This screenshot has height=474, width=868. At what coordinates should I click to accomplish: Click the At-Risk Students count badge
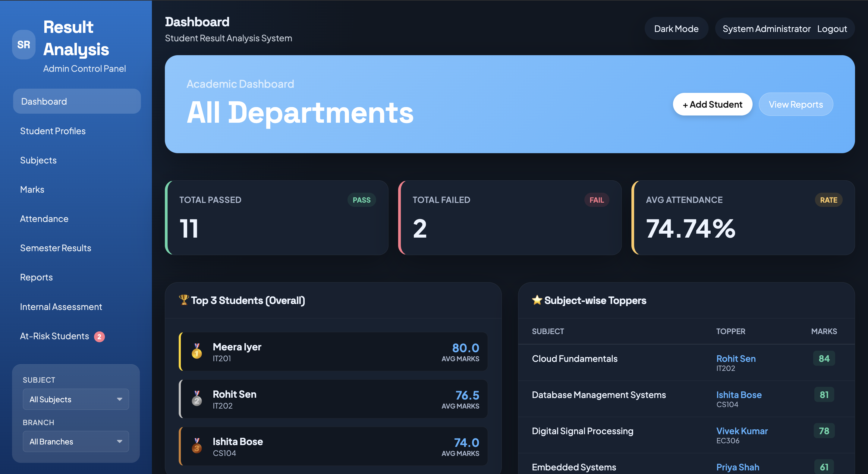99,337
